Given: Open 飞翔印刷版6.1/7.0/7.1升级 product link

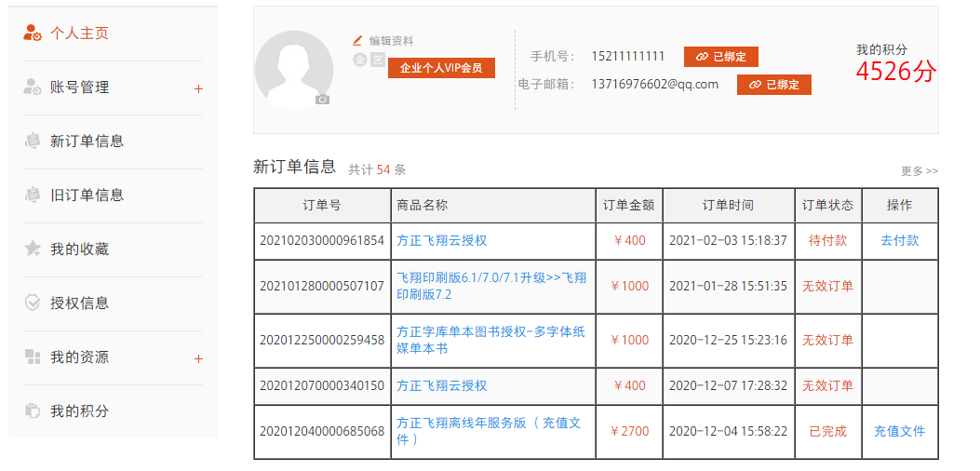Looking at the screenshot, I should tap(491, 286).
